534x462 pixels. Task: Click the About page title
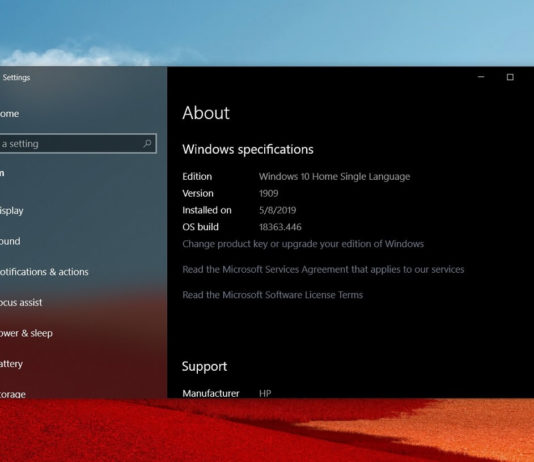coord(206,113)
